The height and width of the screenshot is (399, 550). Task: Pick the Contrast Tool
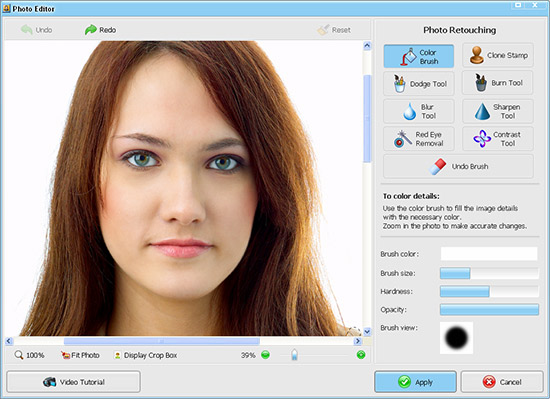point(498,139)
